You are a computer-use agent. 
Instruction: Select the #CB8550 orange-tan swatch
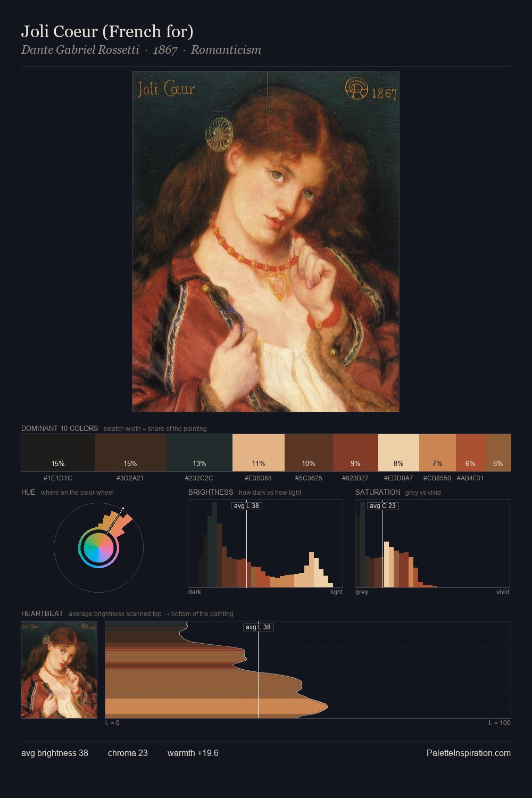pyautogui.click(x=437, y=453)
